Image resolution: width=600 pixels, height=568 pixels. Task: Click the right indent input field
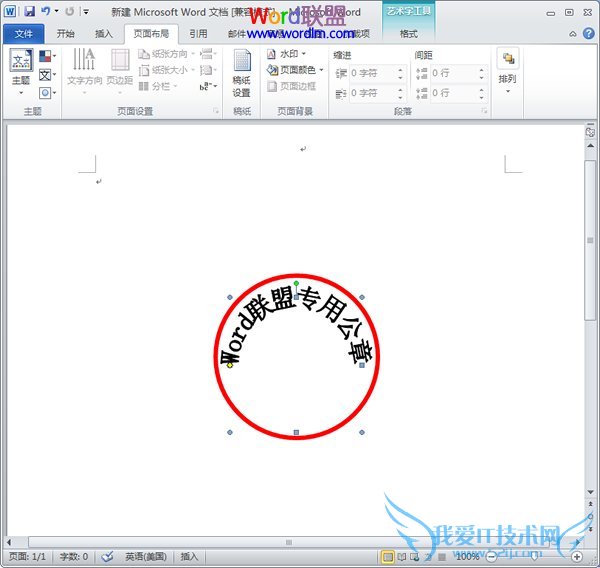(x=373, y=93)
